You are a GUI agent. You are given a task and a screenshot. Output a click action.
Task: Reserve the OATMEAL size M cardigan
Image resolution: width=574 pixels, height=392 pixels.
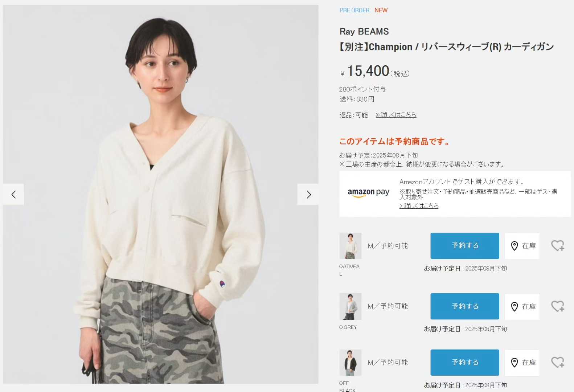coord(465,246)
